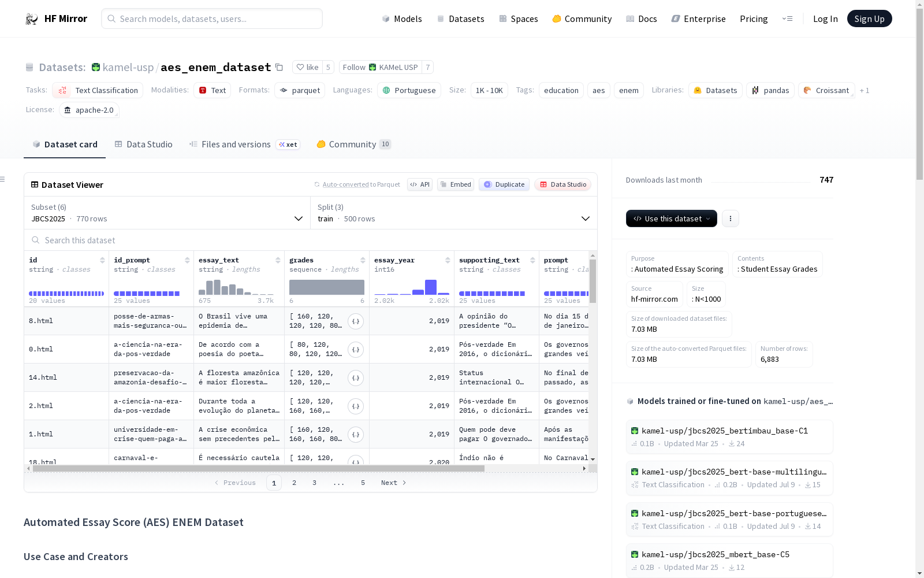
Task: Click the Text Classification task tag
Action: (98, 90)
